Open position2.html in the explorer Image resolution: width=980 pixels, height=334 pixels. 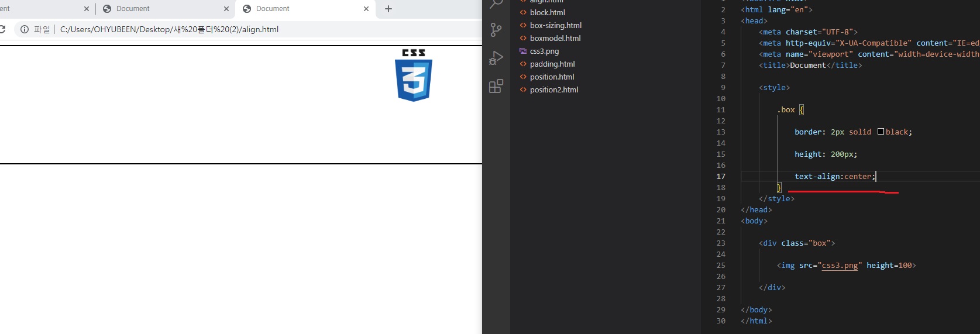(554, 89)
